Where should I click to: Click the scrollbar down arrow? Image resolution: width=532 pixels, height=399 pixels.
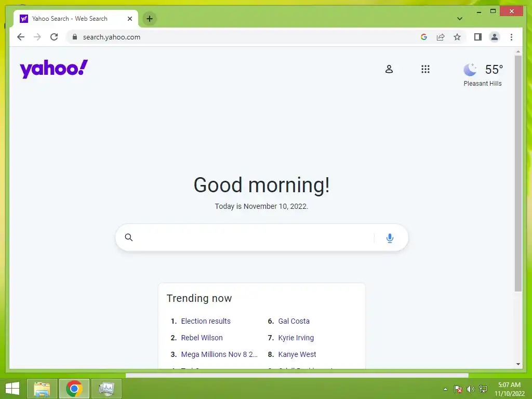click(x=518, y=364)
